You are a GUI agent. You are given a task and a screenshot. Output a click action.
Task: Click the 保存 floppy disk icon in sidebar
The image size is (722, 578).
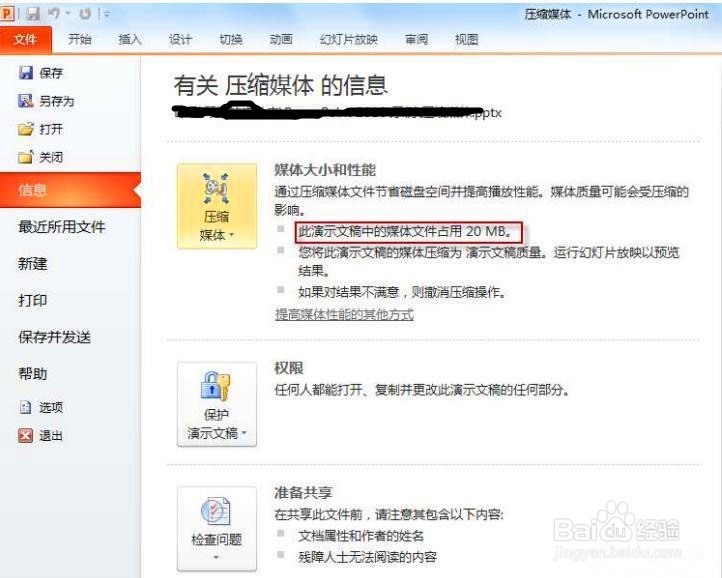point(26,73)
